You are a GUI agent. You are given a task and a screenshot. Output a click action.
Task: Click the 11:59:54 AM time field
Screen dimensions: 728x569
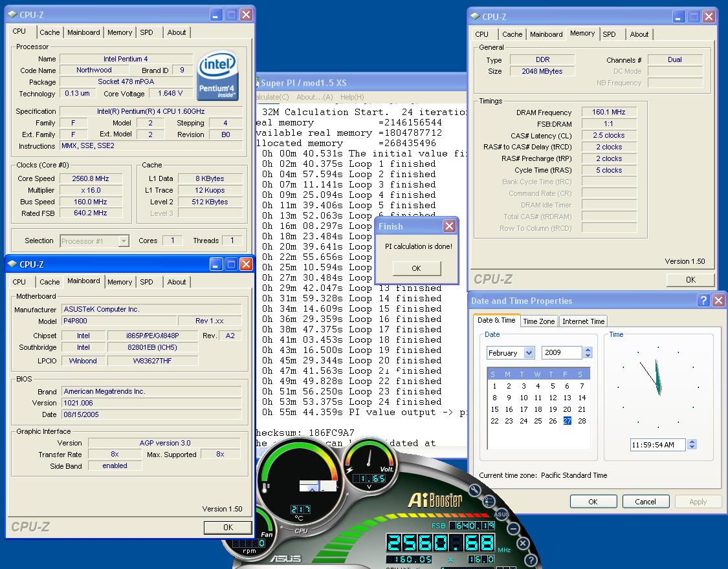coord(657,445)
